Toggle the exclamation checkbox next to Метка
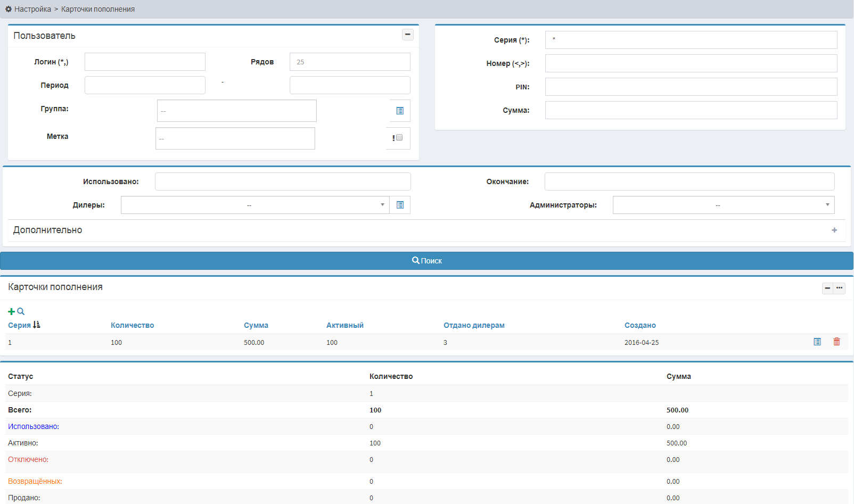Image resolution: width=854 pixels, height=504 pixels. [399, 138]
